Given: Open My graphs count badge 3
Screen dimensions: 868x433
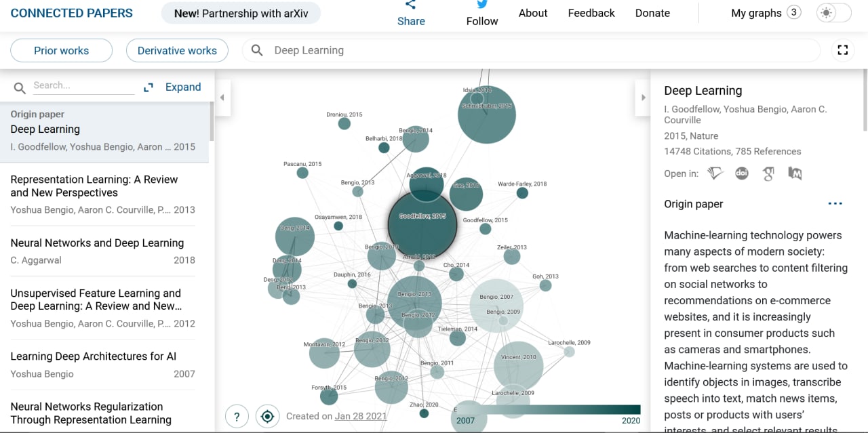Looking at the screenshot, I should pyautogui.click(x=793, y=12).
